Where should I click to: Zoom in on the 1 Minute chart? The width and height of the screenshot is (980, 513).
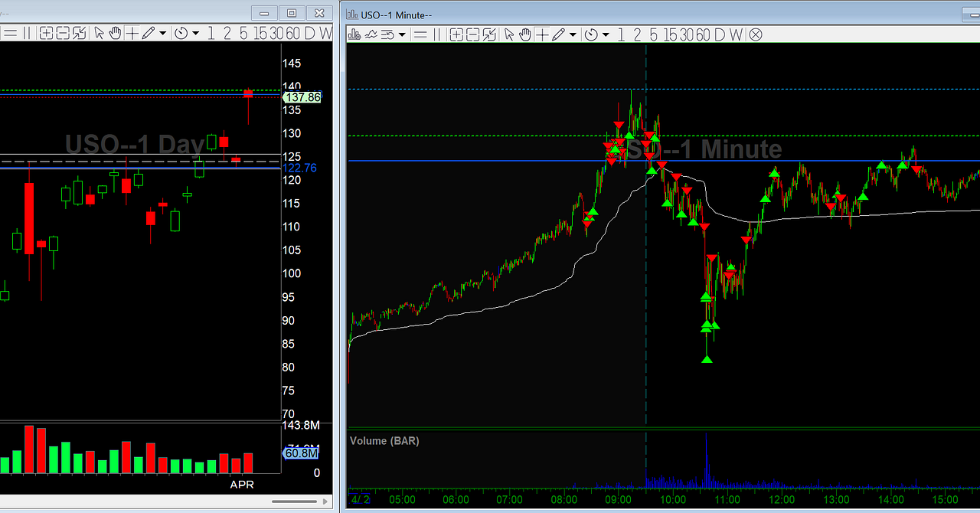[456, 34]
